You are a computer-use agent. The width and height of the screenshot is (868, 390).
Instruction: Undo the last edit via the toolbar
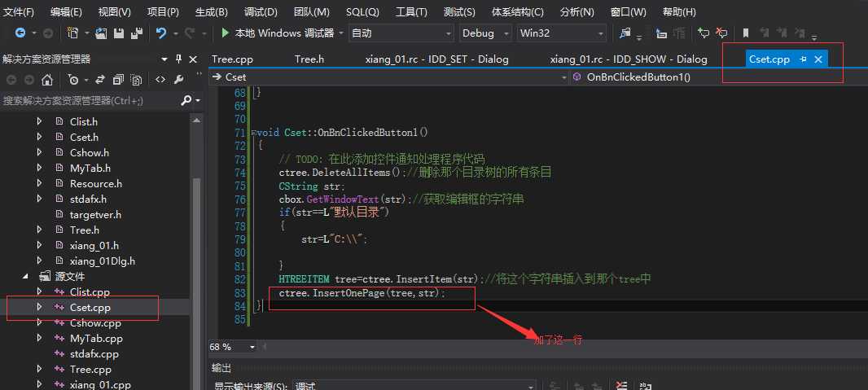(161, 33)
